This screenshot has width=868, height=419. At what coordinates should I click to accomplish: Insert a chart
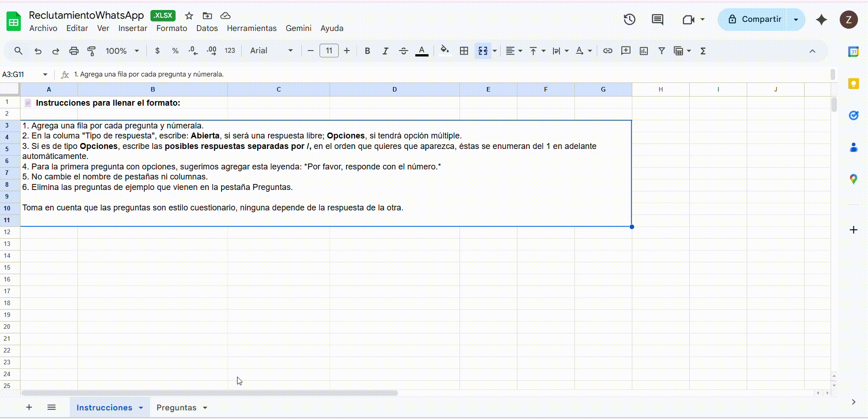(x=644, y=51)
